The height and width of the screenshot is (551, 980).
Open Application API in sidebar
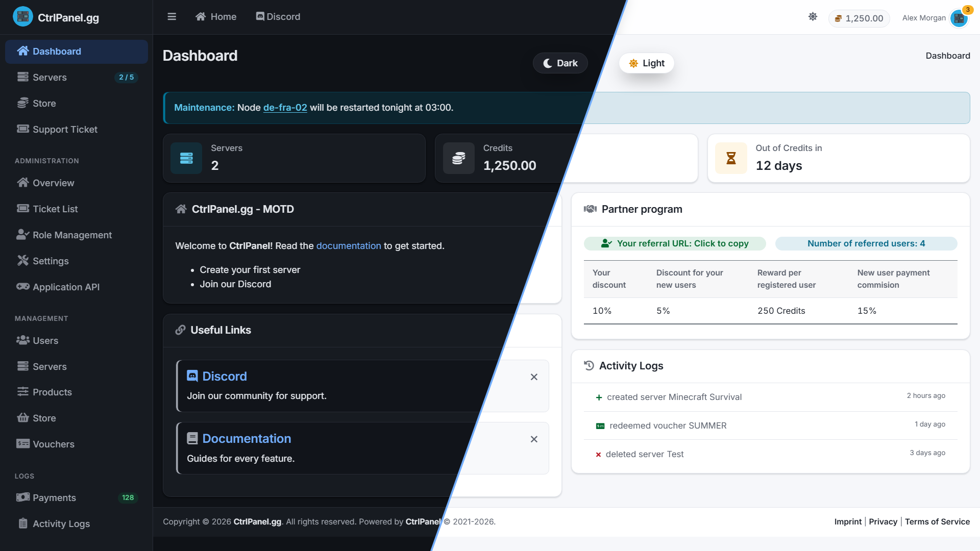point(77,287)
